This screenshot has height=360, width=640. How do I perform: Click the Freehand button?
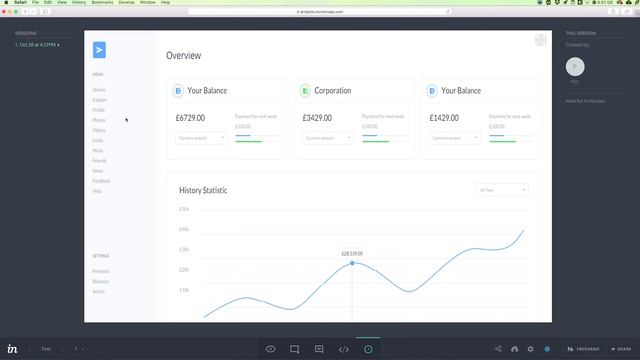coord(583,349)
